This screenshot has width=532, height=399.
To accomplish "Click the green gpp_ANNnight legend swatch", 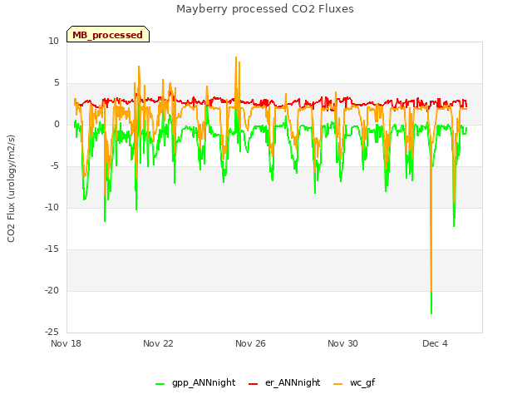I will tap(160, 384).
